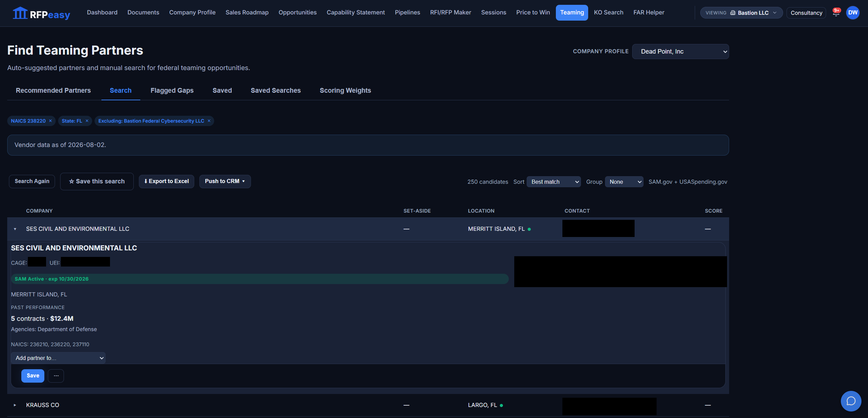
Task: Expand the KRAUSS CO row
Action: (x=15, y=405)
